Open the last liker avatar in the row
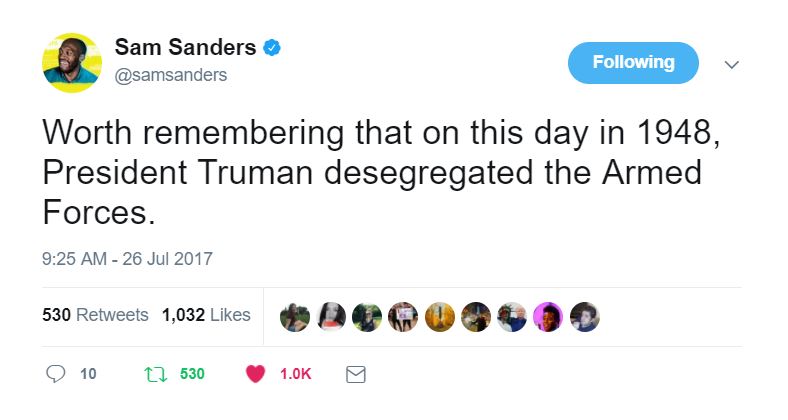788x420 pixels. (583, 316)
